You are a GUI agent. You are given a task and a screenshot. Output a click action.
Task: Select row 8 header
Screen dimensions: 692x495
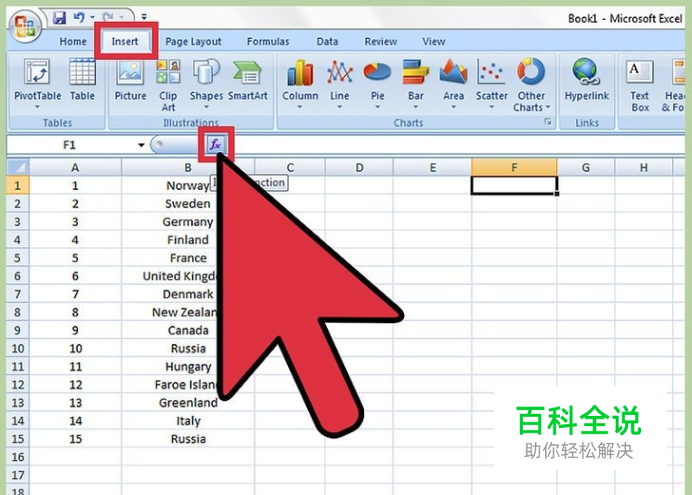[x=18, y=312]
